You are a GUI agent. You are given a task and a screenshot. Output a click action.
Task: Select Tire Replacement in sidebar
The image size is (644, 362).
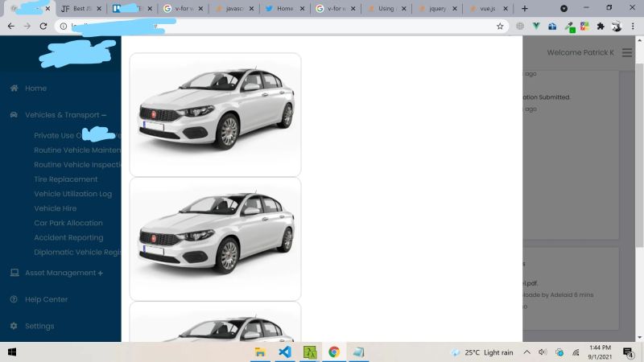66,179
